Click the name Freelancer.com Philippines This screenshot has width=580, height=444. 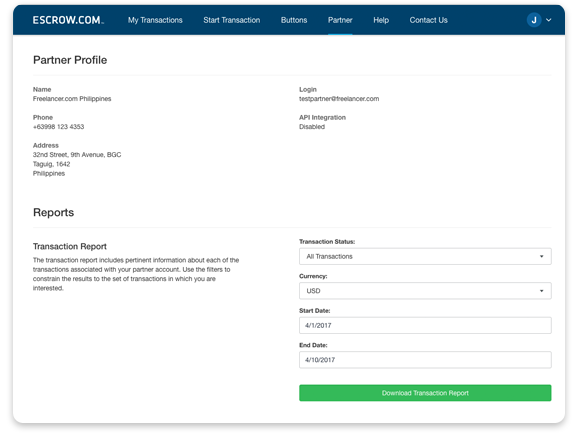(x=72, y=99)
